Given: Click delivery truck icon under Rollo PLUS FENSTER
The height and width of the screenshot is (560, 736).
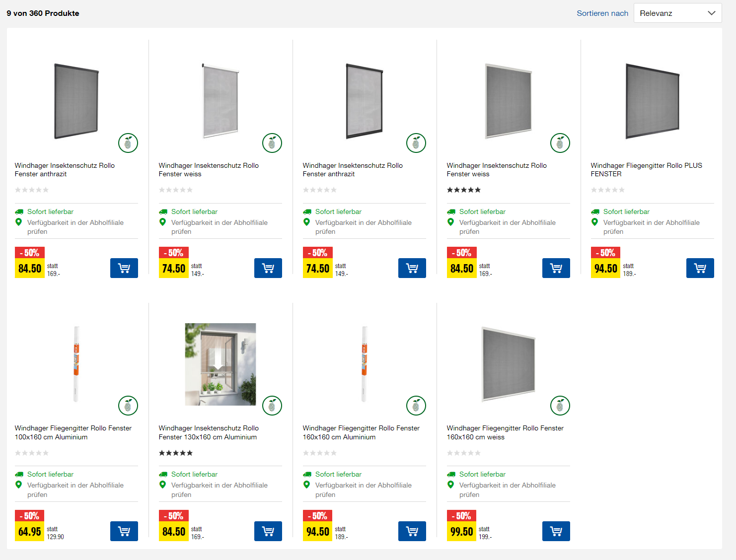Looking at the screenshot, I should pyautogui.click(x=595, y=211).
